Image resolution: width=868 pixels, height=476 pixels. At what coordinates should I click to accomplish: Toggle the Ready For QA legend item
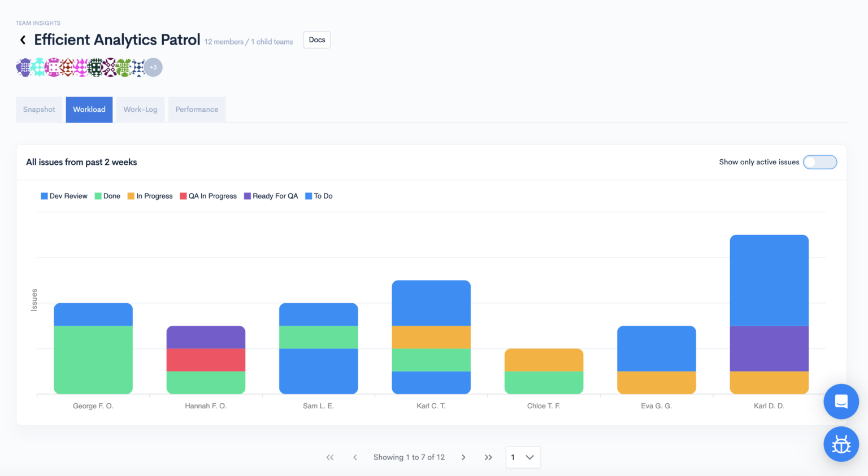pyautogui.click(x=271, y=196)
